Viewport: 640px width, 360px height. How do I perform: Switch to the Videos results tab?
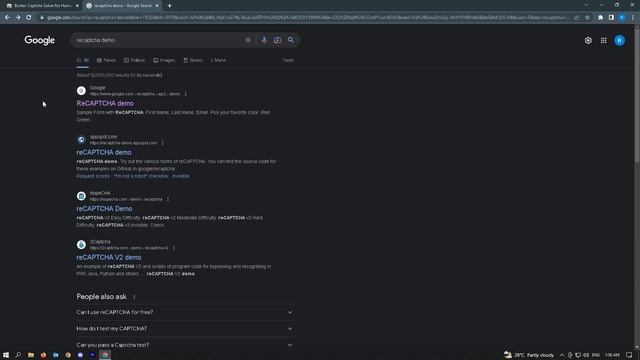tap(134, 60)
